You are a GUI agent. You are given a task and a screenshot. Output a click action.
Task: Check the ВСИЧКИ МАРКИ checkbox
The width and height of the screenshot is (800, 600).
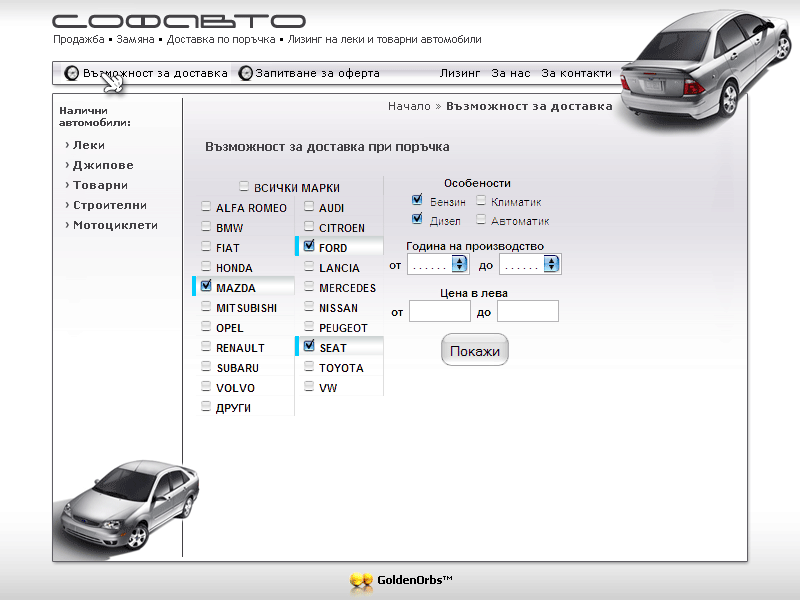point(244,186)
